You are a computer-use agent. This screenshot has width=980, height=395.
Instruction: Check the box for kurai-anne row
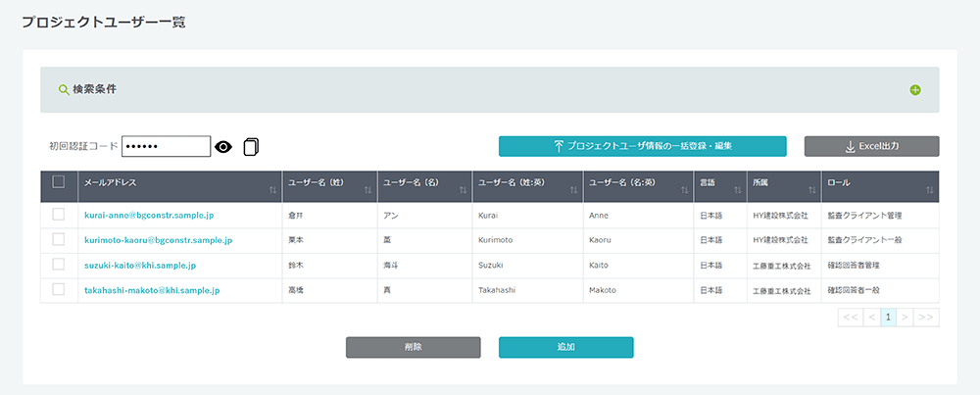[59, 214]
